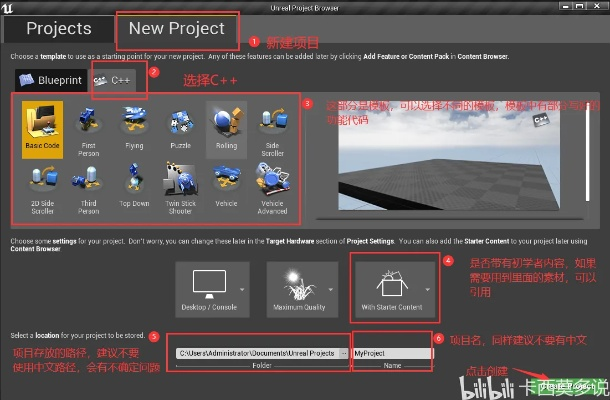The image size is (610, 400).
Task: Pick the Flying template icon
Action: click(x=133, y=132)
